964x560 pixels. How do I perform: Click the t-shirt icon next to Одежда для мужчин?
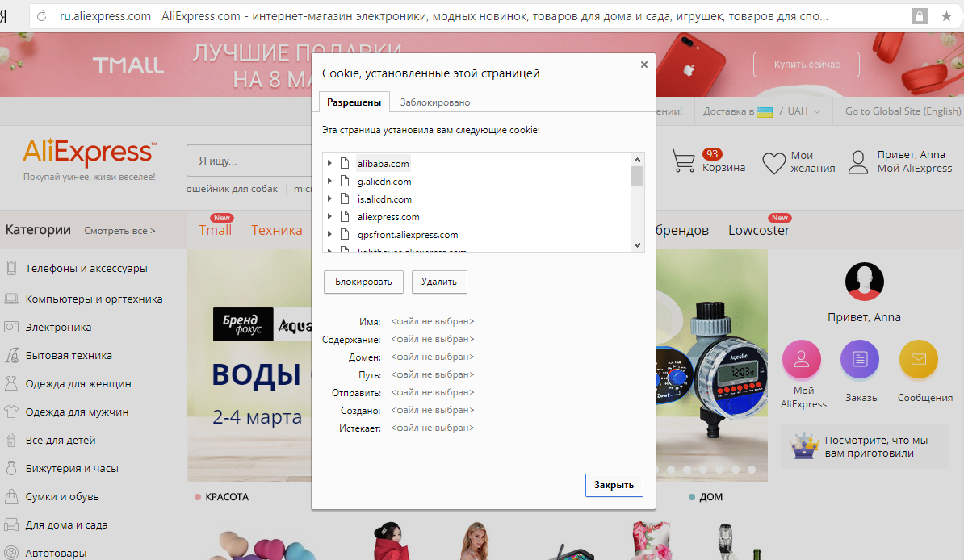pyautogui.click(x=11, y=412)
